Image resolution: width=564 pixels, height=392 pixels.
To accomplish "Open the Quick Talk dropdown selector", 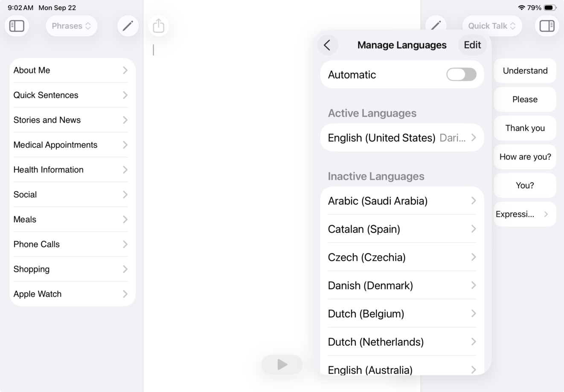I will [x=491, y=26].
